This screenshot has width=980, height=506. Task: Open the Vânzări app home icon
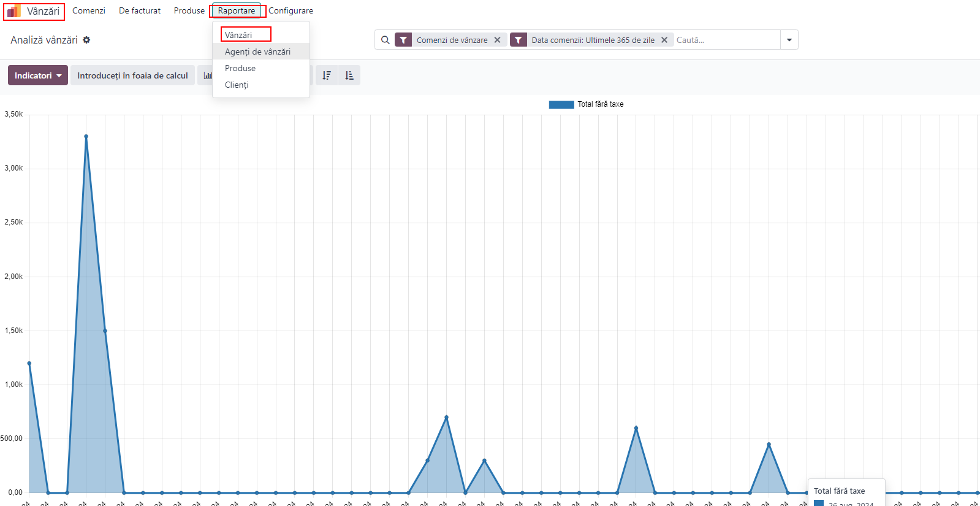click(x=13, y=11)
